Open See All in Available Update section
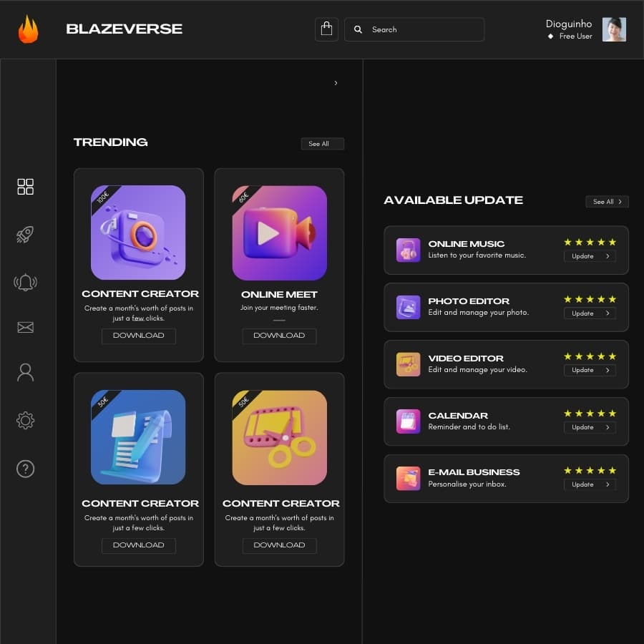 [x=606, y=202]
